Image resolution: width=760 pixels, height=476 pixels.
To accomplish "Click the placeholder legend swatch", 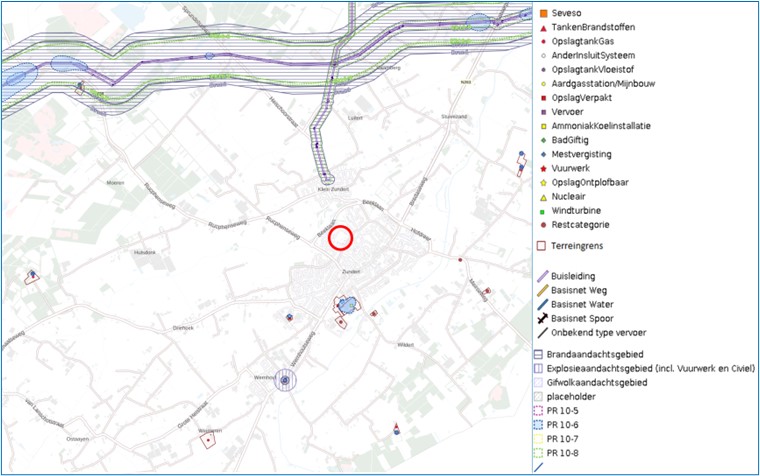I will 538,397.
